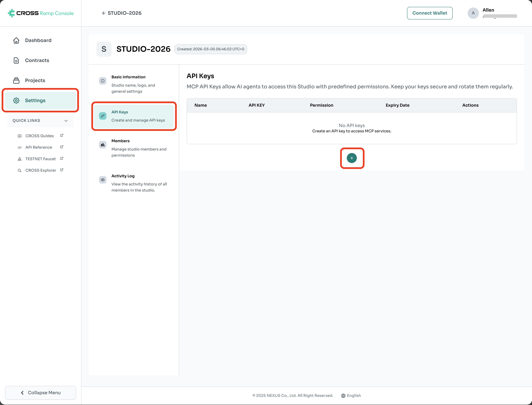Click the Basic Information info icon

(103, 81)
